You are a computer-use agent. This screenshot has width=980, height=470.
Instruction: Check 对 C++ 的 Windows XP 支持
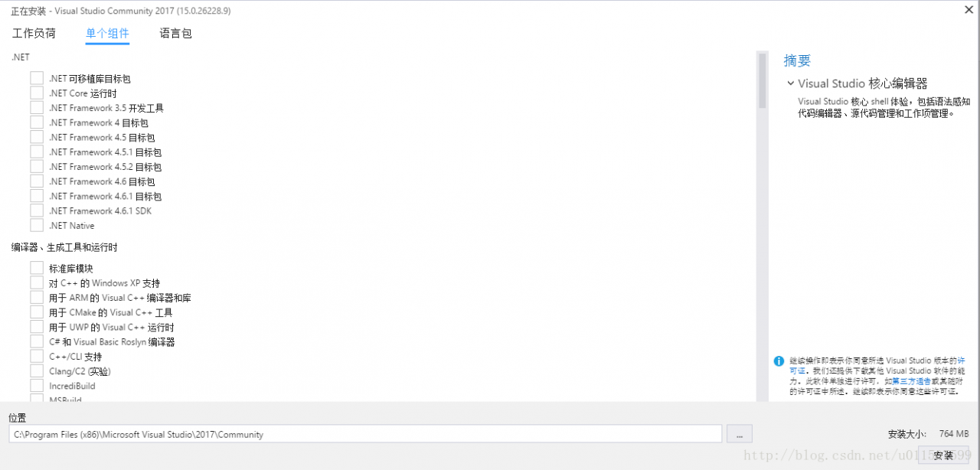[37, 282]
